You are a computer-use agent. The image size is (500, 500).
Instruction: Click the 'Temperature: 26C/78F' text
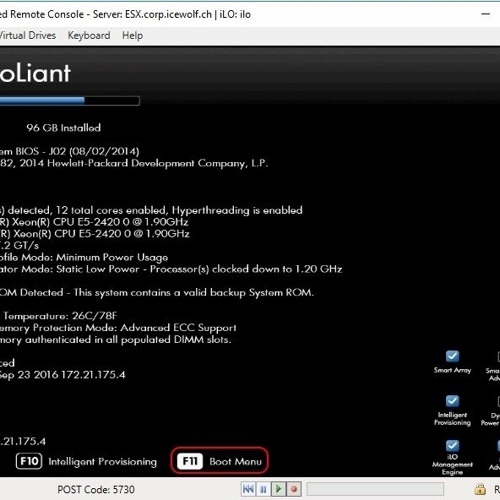pos(60,316)
